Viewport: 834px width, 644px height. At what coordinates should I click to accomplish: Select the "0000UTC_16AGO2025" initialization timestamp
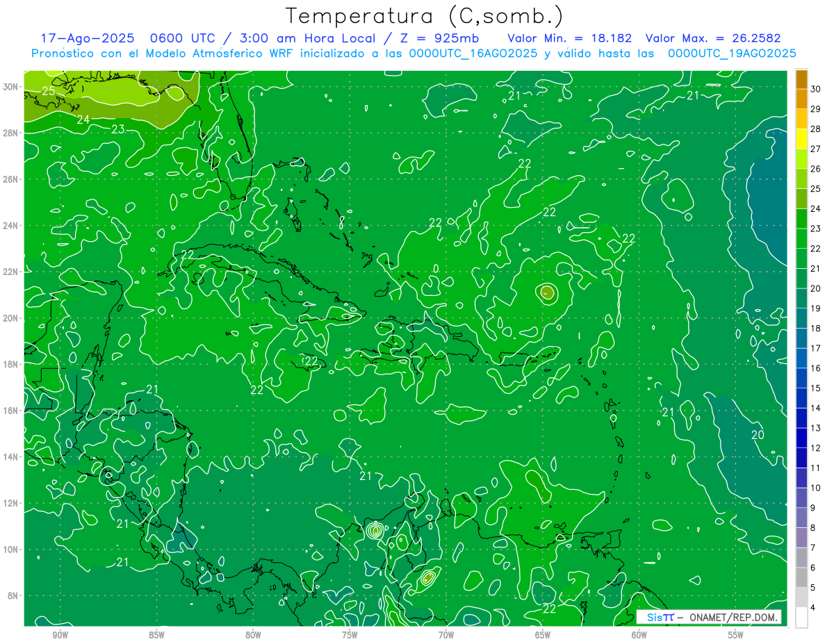pyautogui.click(x=473, y=53)
